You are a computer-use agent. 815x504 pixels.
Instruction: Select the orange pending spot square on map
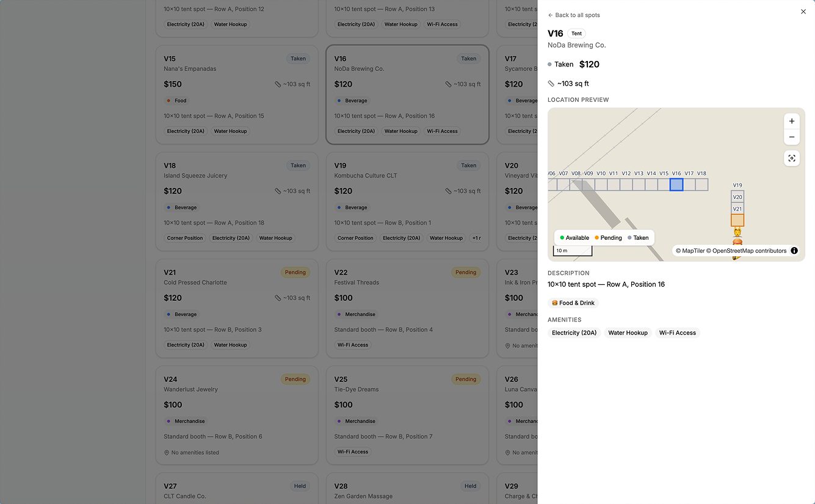click(737, 220)
